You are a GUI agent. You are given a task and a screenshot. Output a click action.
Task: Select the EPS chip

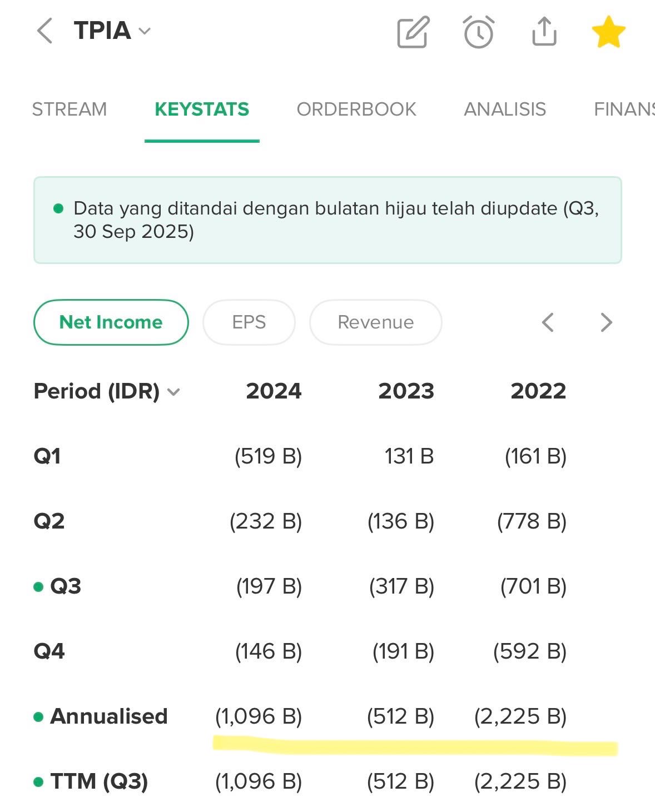tap(249, 322)
